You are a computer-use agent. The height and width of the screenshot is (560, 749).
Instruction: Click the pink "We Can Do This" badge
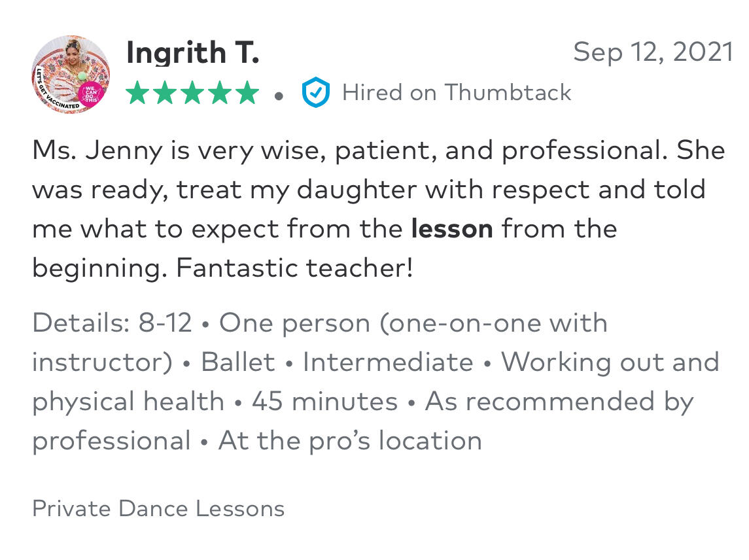pos(90,92)
